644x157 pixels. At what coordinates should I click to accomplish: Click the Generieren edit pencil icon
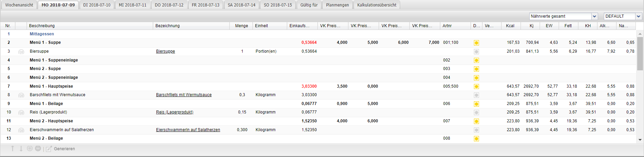(49, 149)
